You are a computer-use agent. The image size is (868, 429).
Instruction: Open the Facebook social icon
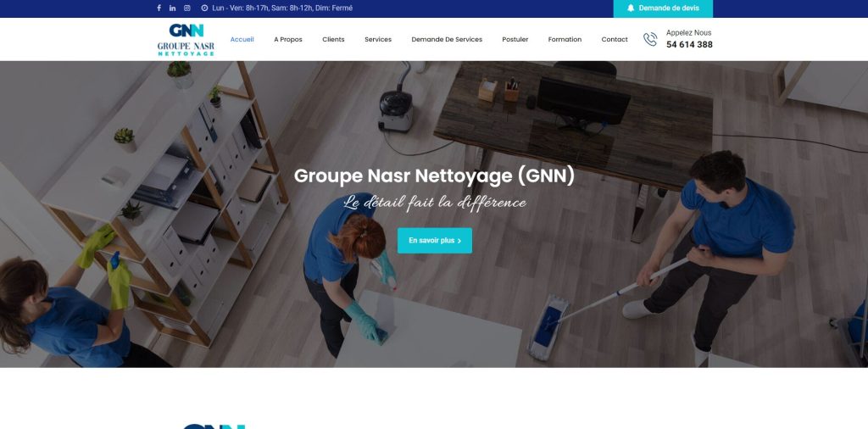tap(159, 8)
